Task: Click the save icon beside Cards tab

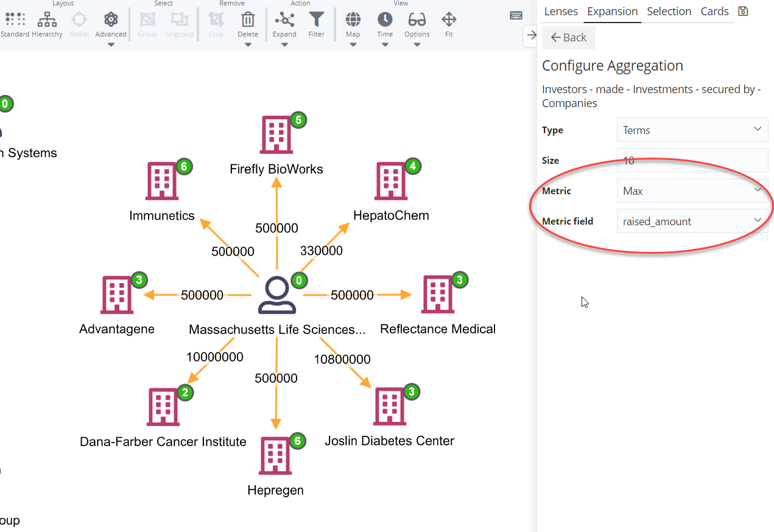Action: pyautogui.click(x=743, y=11)
